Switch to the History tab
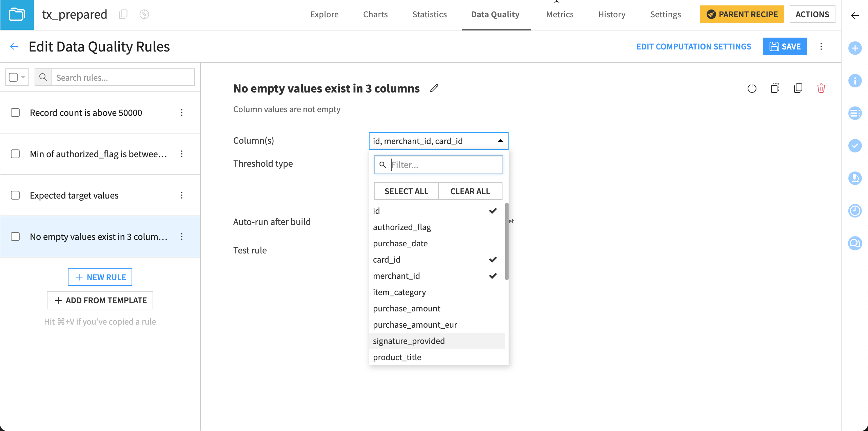 [x=610, y=14]
